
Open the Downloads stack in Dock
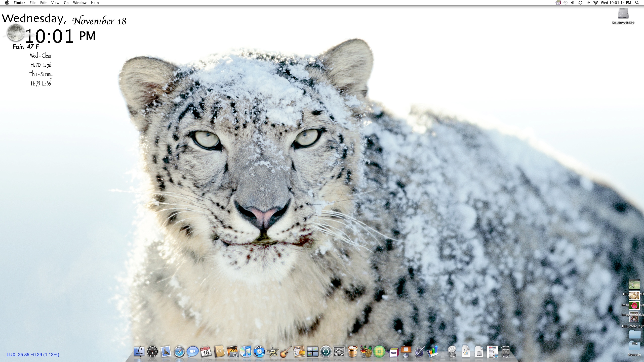point(492,351)
